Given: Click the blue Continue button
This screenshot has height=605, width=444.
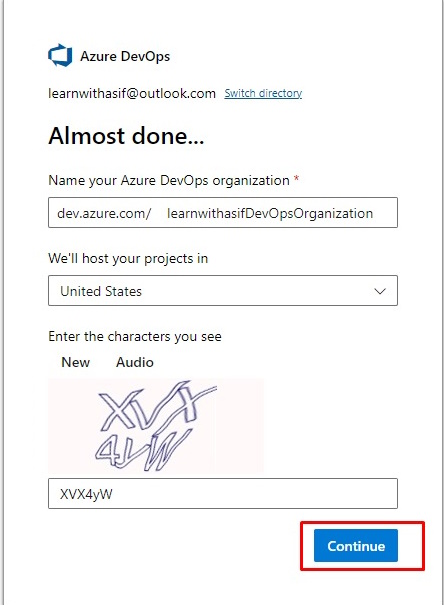Looking at the screenshot, I should click(356, 546).
